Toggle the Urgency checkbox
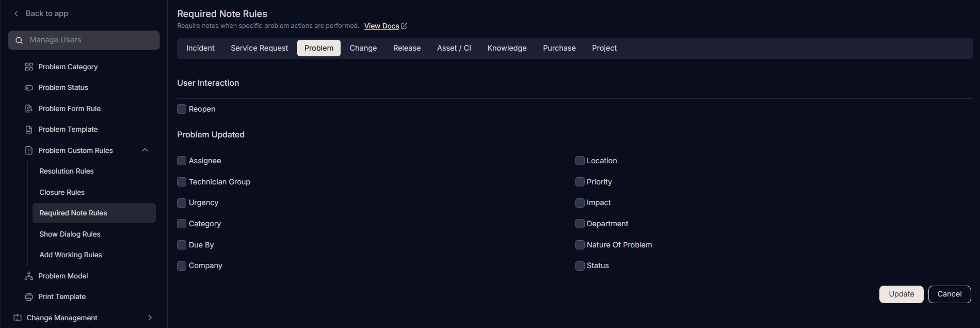980x328 pixels. coord(182,203)
